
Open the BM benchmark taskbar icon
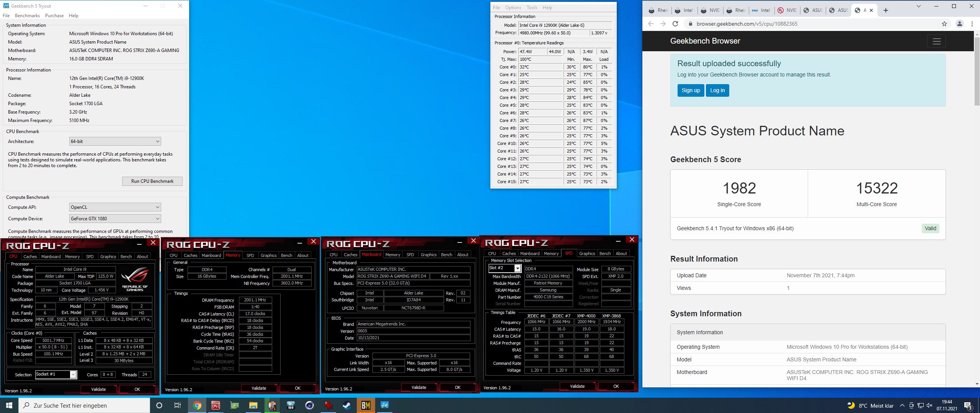[x=366, y=405]
